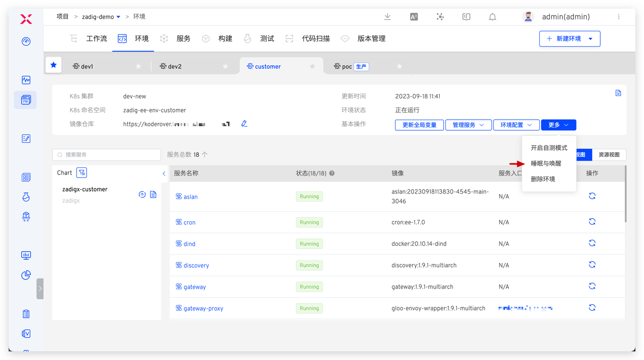Select 睡眠与唤醒 from the menu
Viewport: 644px width, 360px height.
click(546, 163)
